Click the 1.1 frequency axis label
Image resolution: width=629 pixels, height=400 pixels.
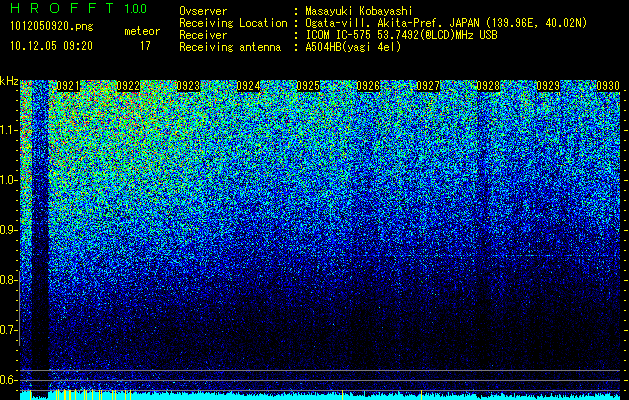pyautogui.click(x=9, y=130)
